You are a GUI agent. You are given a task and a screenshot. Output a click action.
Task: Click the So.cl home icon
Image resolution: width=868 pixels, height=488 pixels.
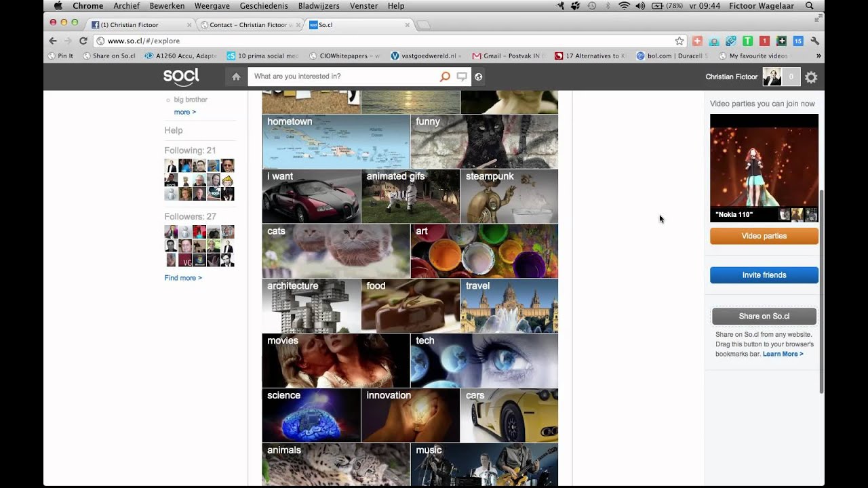[x=236, y=77]
